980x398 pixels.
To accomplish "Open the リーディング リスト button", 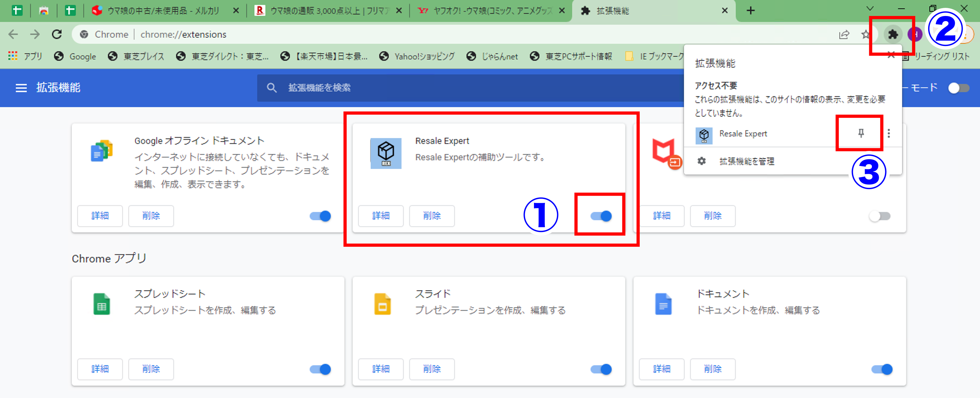I will tap(936, 56).
